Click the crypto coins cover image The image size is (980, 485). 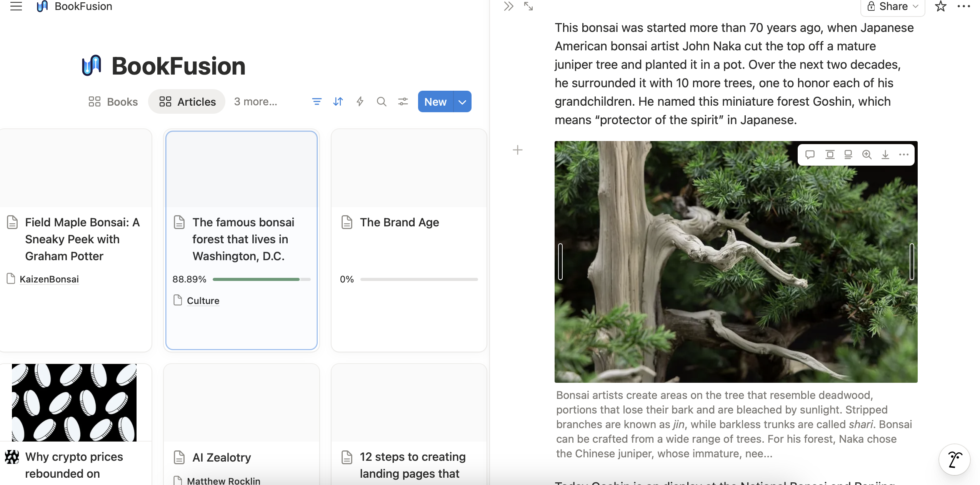point(74,402)
